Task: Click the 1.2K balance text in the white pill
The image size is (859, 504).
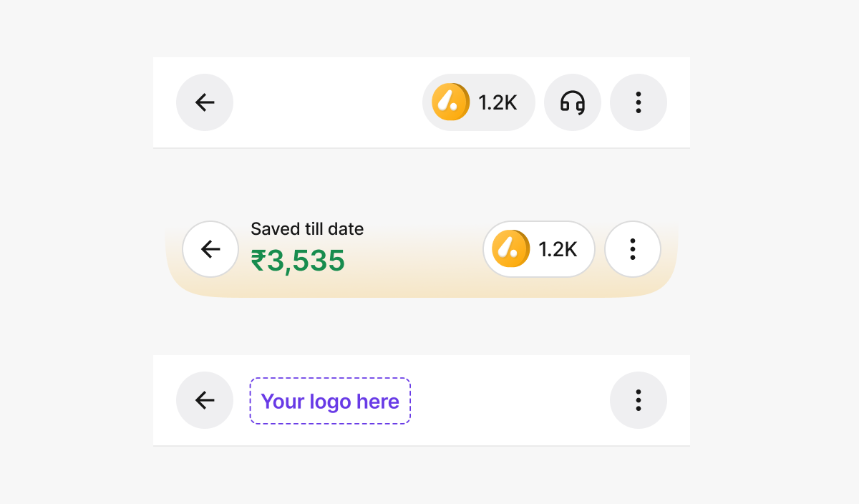Action: click(558, 249)
